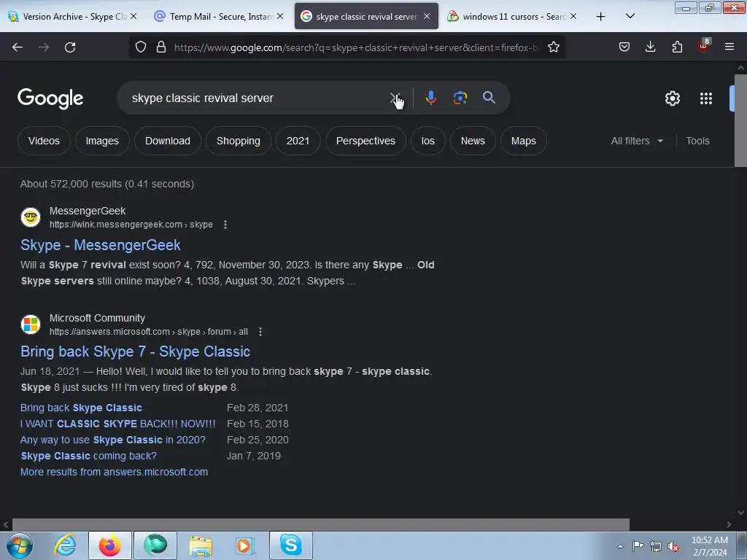Open the Bring back Skype Classic sublink
Screen dimensions: 747x560
pyautogui.click(x=81, y=408)
